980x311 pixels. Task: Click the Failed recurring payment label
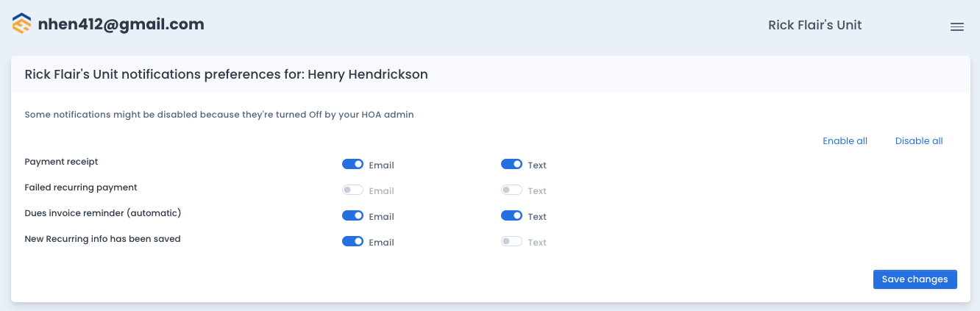81,187
